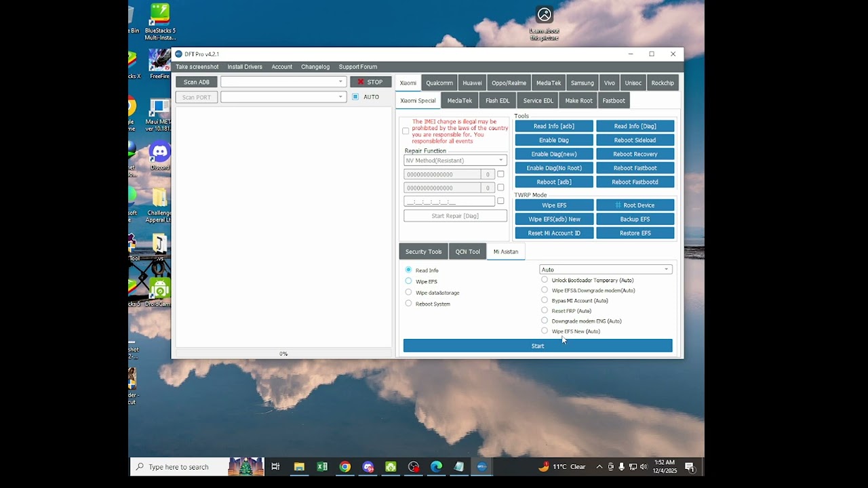
Task: Select Reset FRP (Auto) option
Action: [x=545, y=310]
